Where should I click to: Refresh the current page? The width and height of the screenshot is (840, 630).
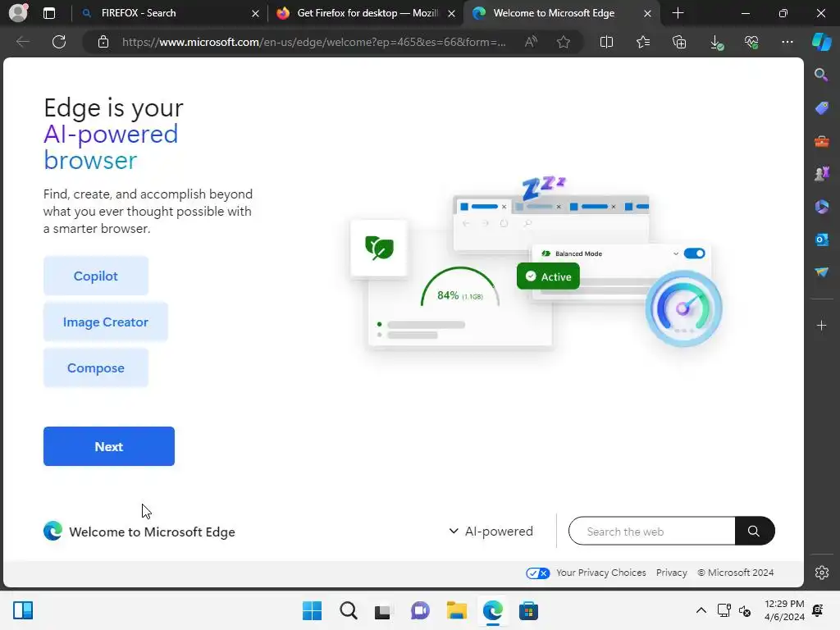[59, 42]
